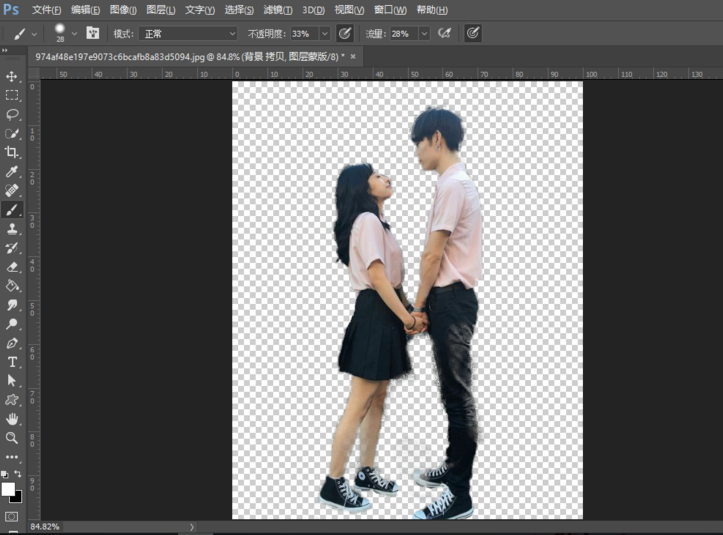
Task: Toggle pressure control for opacity
Action: [345, 33]
